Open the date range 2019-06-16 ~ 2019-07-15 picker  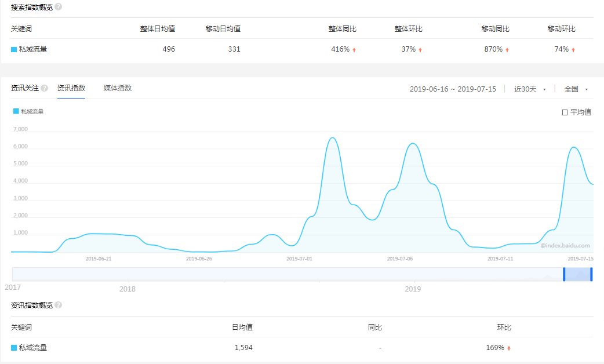coord(452,89)
